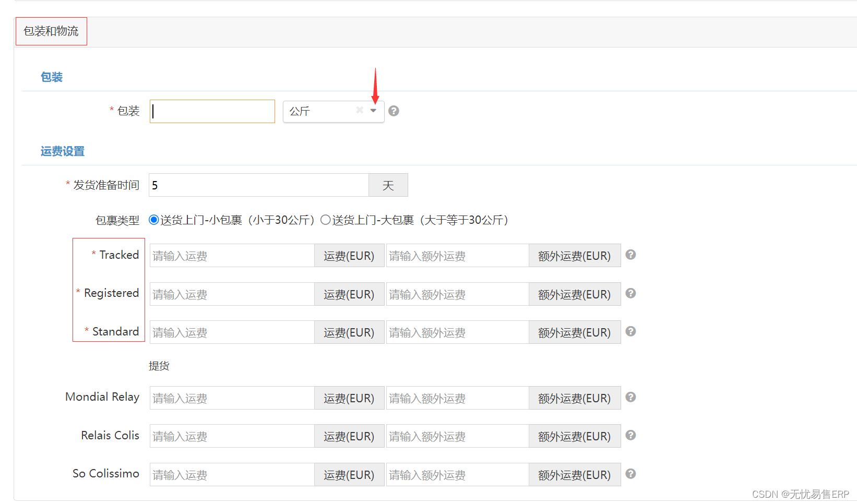857x504 pixels.
Task: Click help icon in So Colissimo row
Action: point(630,474)
